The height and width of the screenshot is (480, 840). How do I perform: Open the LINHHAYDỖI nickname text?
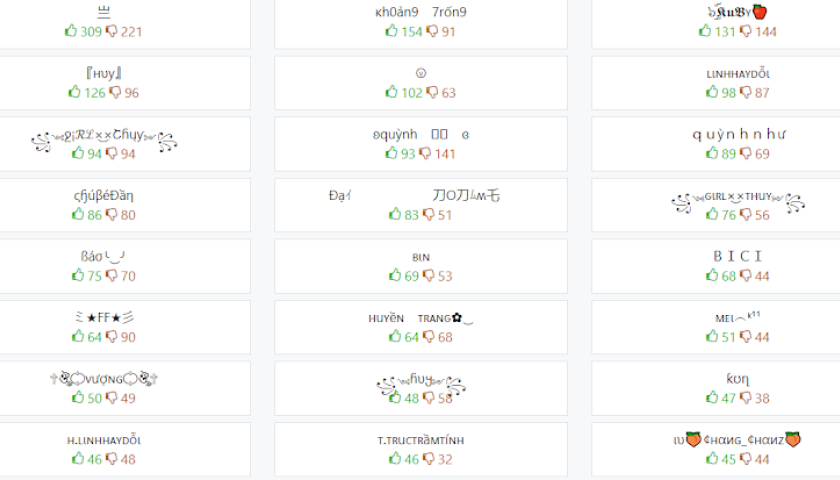[x=738, y=74]
